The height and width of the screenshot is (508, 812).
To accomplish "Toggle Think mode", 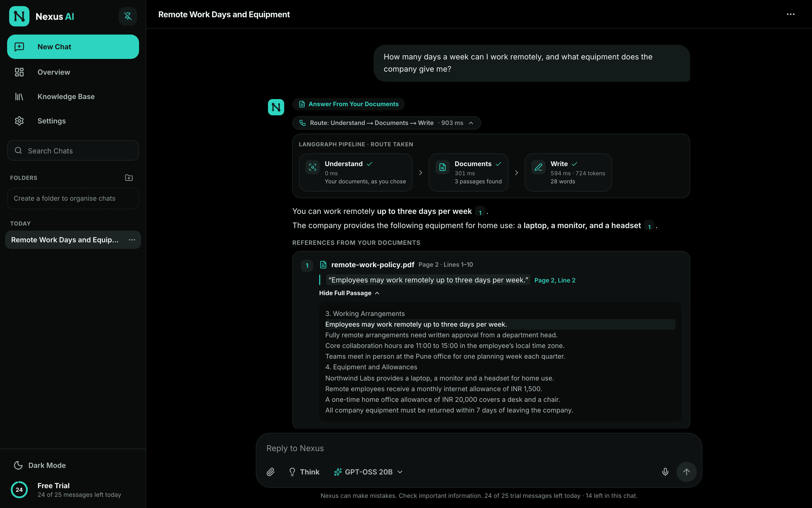I will [x=304, y=472].
